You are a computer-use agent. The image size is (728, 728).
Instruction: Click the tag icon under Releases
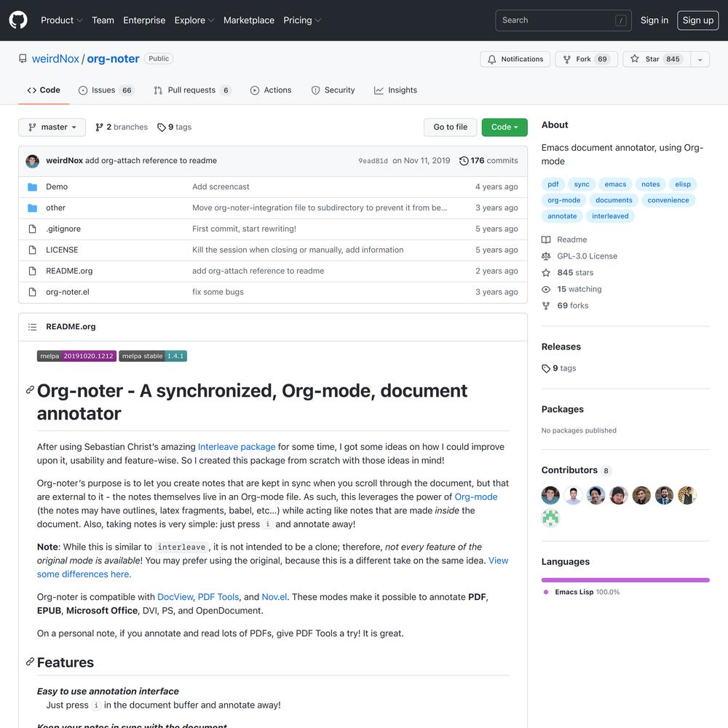546,368
